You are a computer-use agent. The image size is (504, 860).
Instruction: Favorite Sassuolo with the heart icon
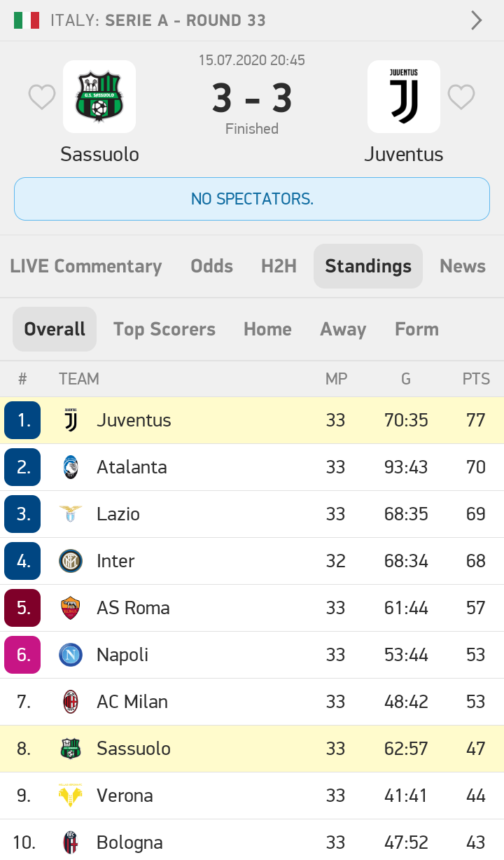pyautogui.click(x=42, y=97)
